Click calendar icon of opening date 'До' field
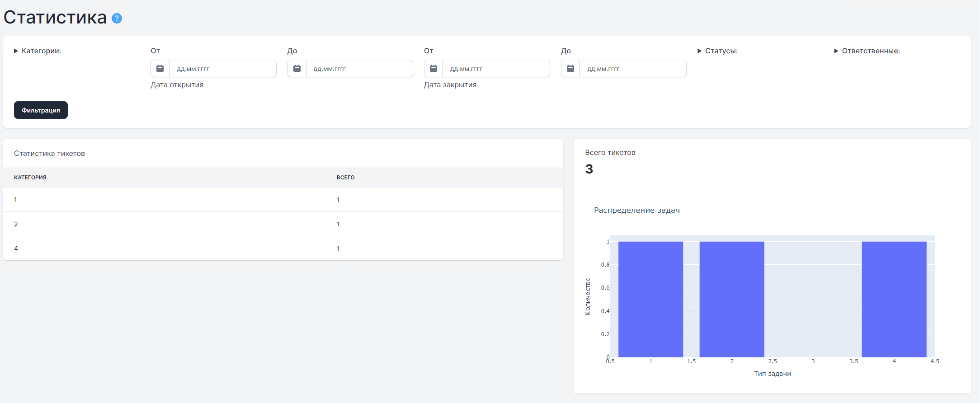 (297, 69)
